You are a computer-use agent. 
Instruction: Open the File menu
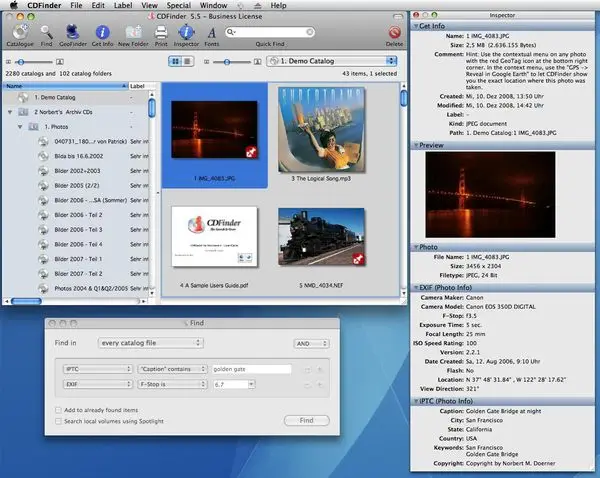[76, 5]
